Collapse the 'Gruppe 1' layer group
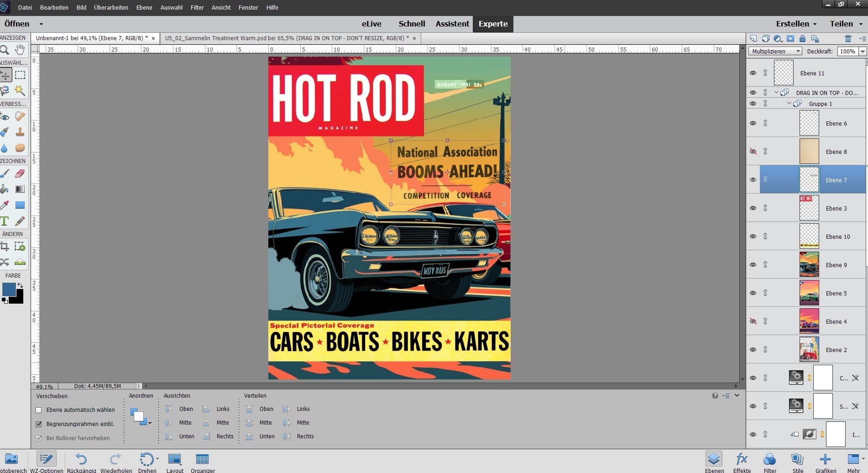This screenshot has height=473, width=868. pos(789,104)
